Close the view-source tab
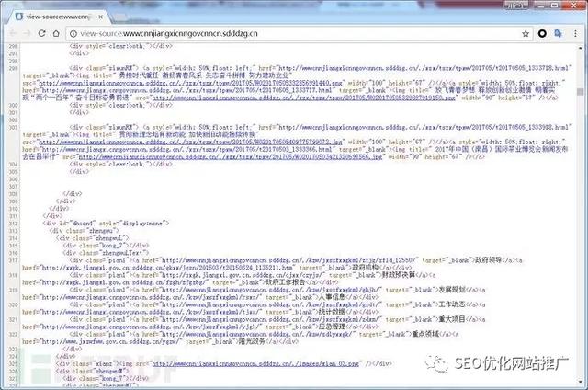 pos(100,17)
